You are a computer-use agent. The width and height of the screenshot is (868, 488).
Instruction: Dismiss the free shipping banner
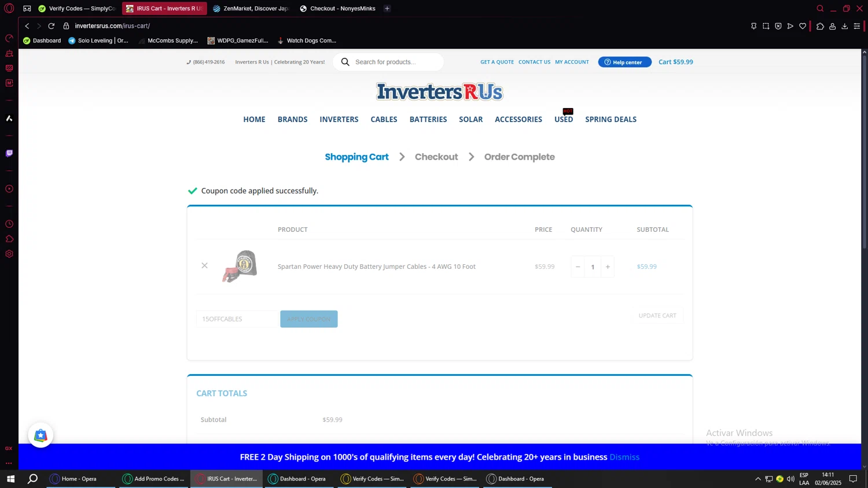click(x=624, y=457)
